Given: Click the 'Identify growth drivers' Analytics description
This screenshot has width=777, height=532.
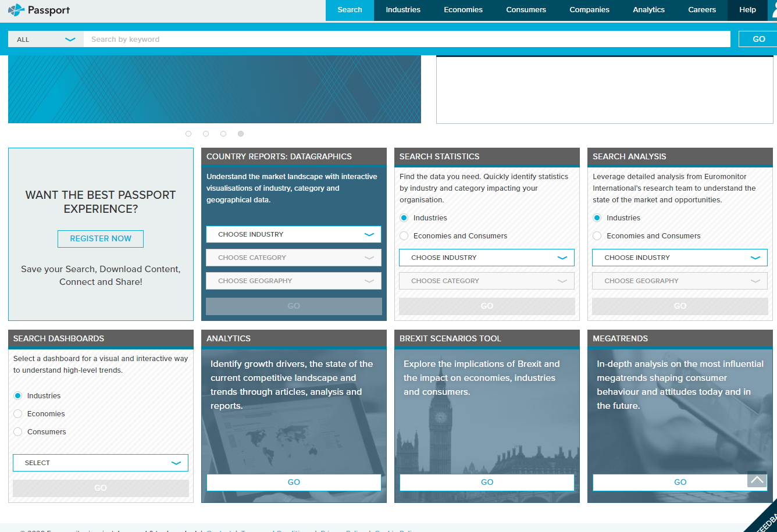Looking at the screenshot, I should 292,385.
